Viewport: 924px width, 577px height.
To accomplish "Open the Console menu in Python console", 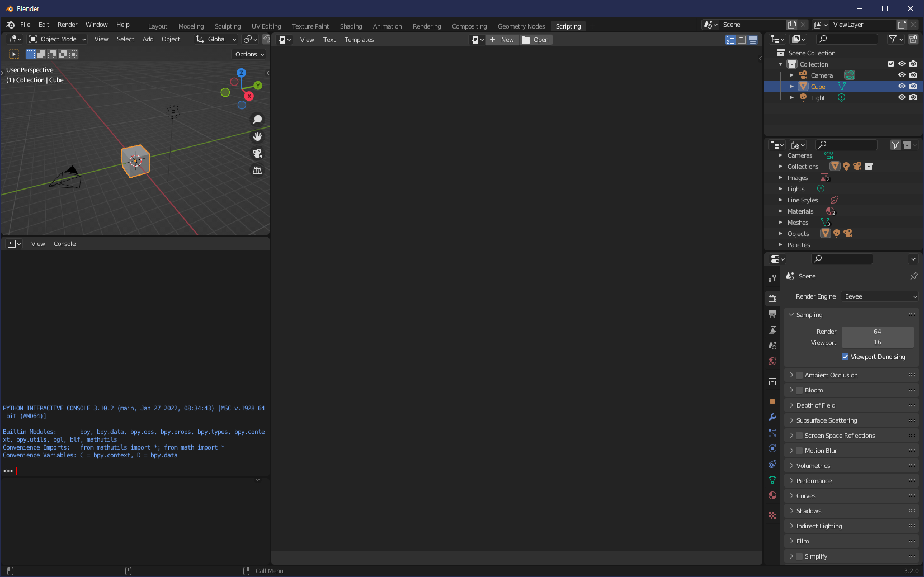I will tap(64, 244).
